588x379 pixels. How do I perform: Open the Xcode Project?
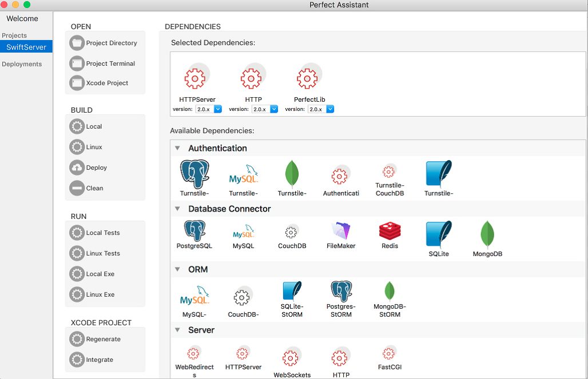pyautogui.click(x=99, y=83)
